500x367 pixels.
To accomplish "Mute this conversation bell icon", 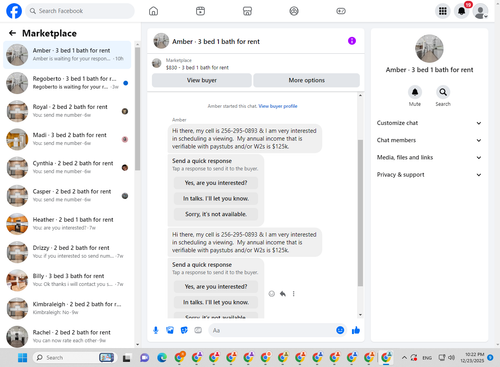I will click(x=415, y=92).
